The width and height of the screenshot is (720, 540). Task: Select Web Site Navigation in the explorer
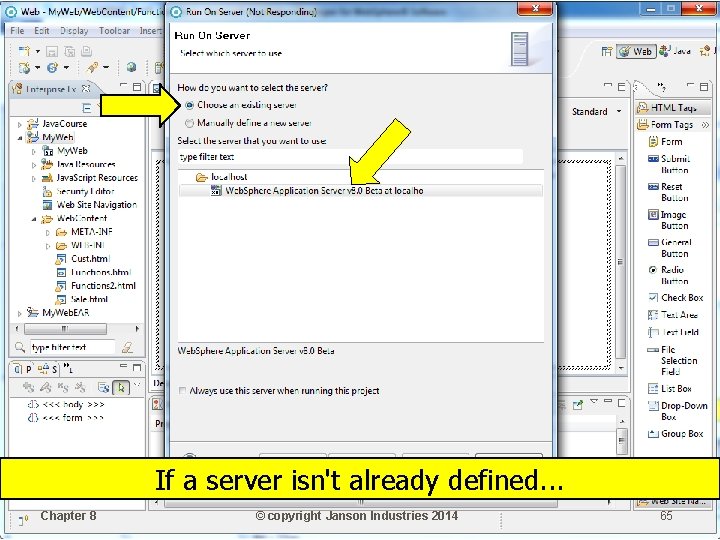96,205
